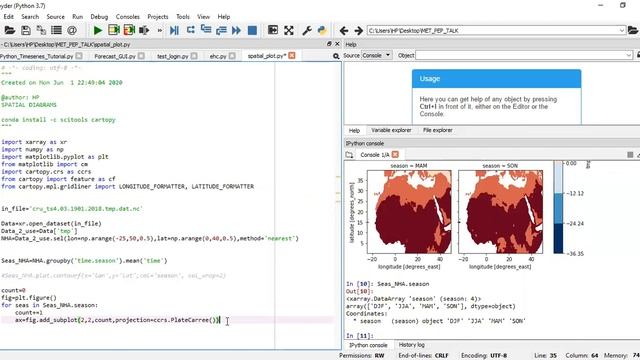Click End-of-lines CRLF status entry
The width and height of the screenshot is (640, 360).
tap(423, 356)
